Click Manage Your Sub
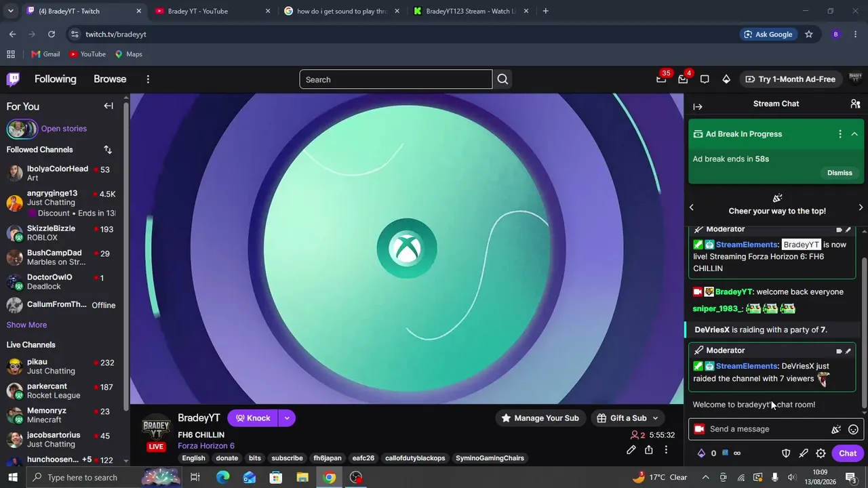The width and height of the screenshot is (868, 488). 540,418
